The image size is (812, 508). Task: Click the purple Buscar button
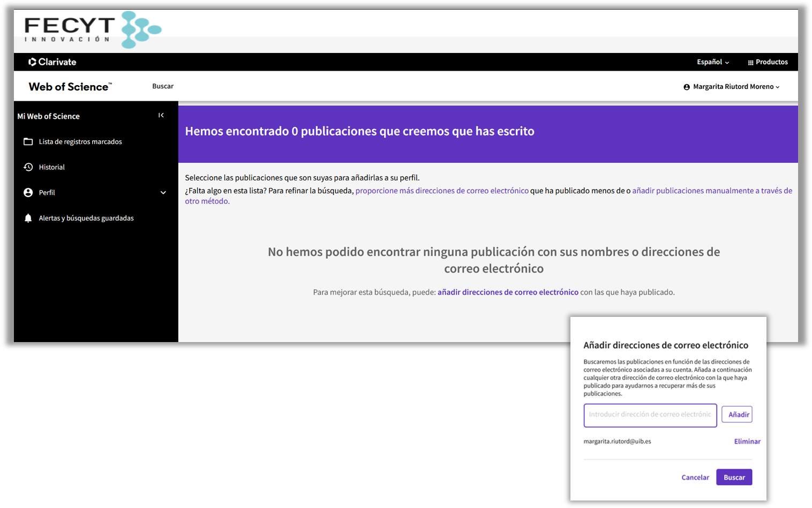[734, 477]
